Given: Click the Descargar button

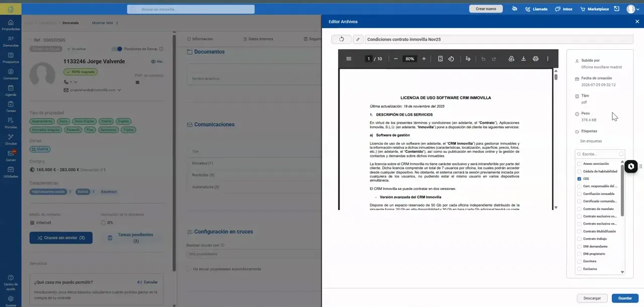Looking at the screenshot, I should 592,298.
